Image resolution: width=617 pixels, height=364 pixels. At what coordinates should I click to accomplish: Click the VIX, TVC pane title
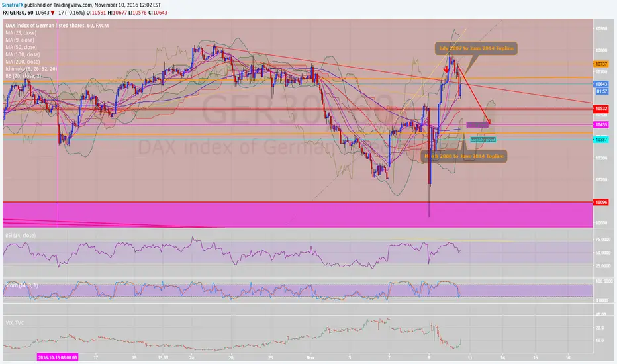[x=15, y=323]
